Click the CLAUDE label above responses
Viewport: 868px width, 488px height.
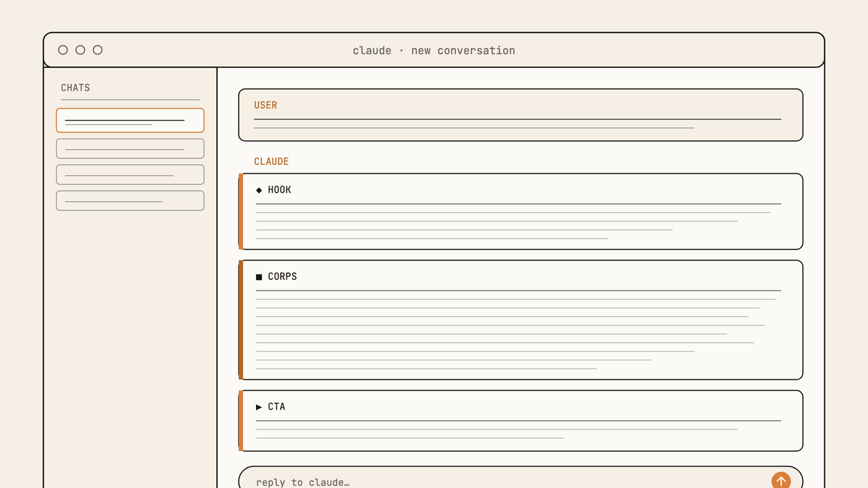(x=271, y=161)
